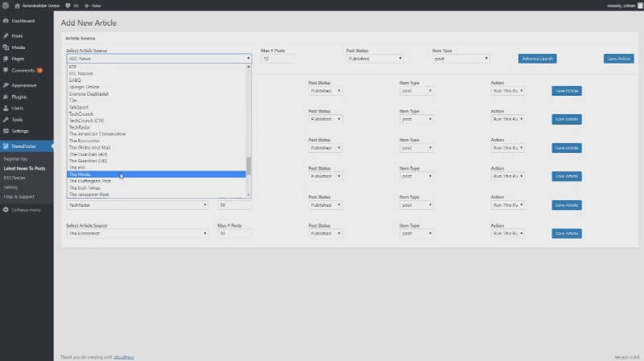Select The Hill in source list
Viewport: 644px width, 361px height.
[156, 167]
